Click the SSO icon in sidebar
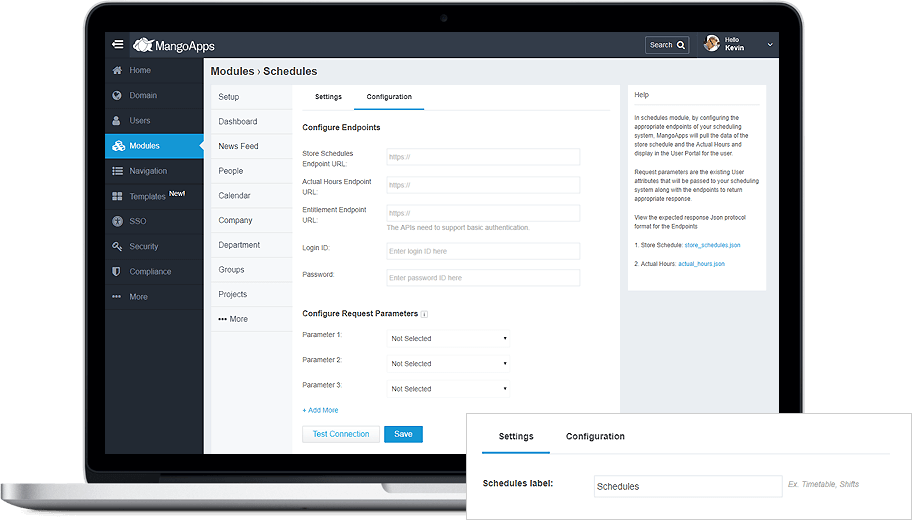912x520 pixels. coord(117,221)
